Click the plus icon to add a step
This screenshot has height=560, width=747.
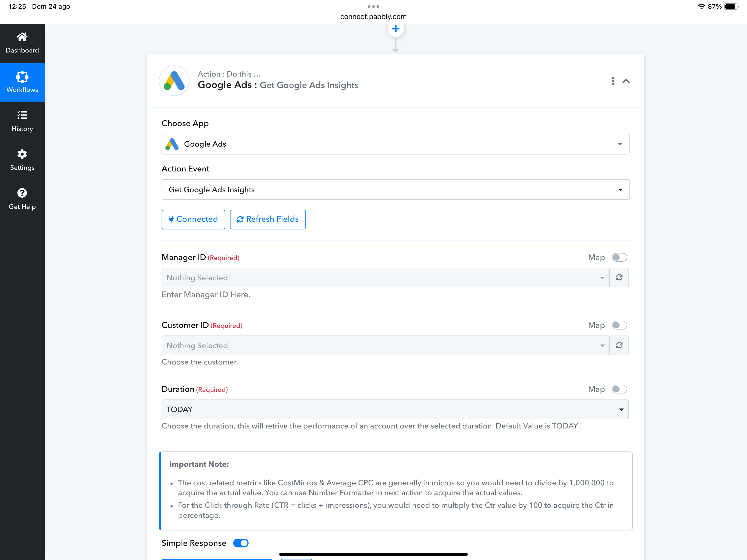point(395,29)
